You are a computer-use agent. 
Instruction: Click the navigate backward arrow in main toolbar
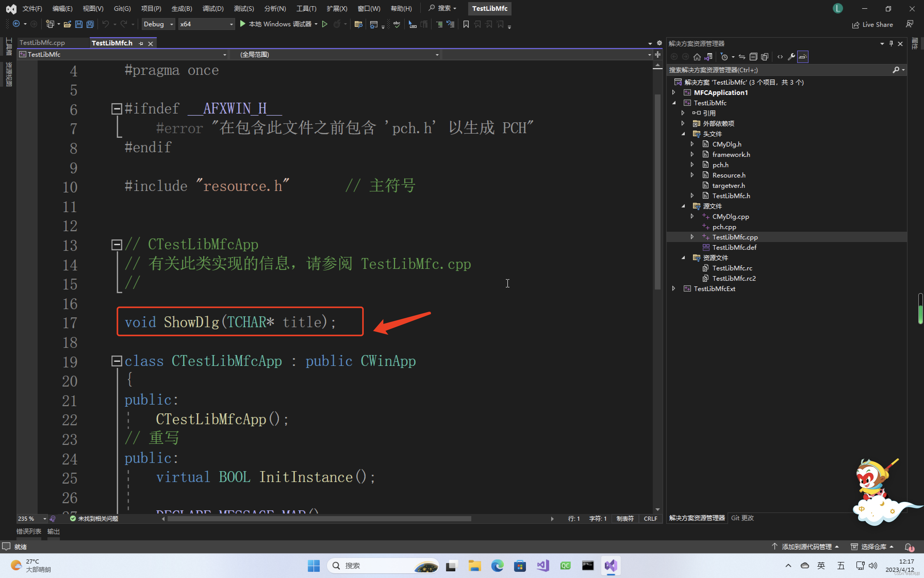click(16, 24)
